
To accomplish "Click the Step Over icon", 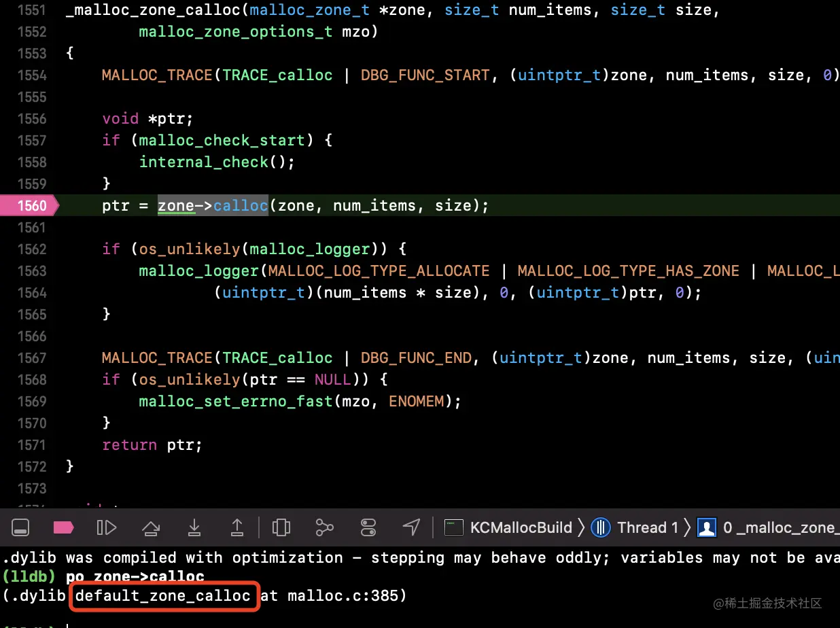I will pos(150,527).
